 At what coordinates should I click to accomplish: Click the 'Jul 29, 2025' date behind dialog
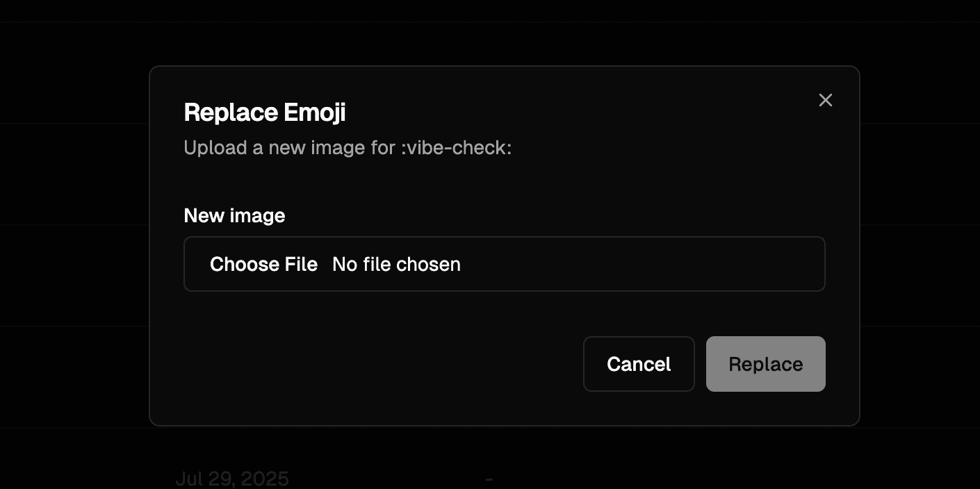click(x=232, y=479)
